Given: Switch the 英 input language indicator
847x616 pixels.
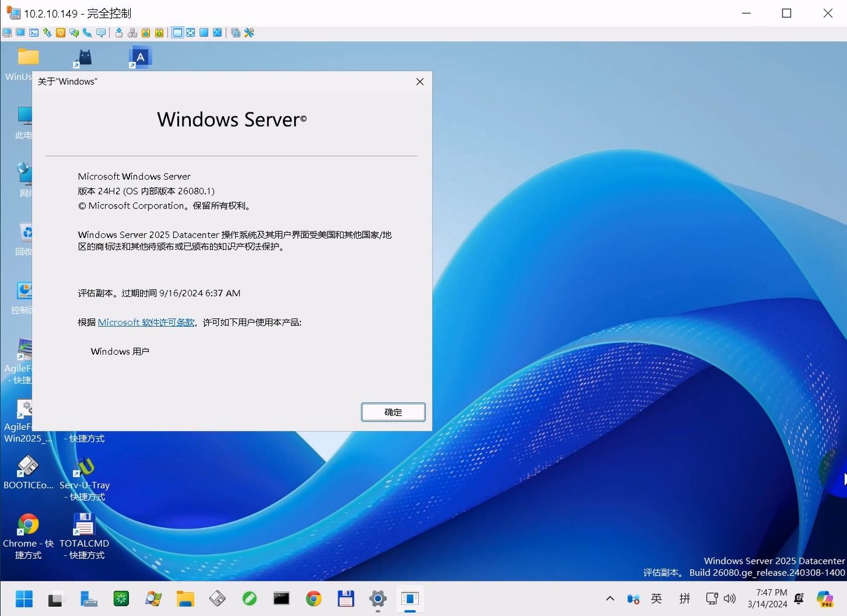Looking at the screenshot, I should (x=657, y=599).
